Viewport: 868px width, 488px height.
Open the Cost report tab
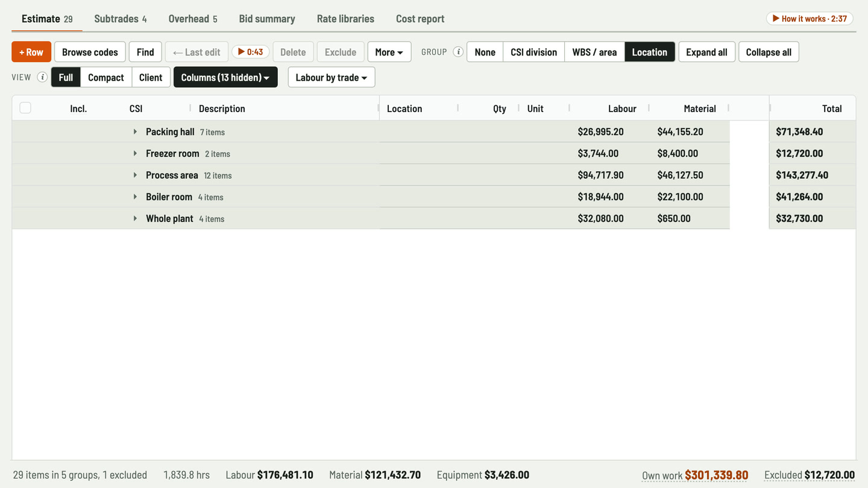tap(420, 19)
